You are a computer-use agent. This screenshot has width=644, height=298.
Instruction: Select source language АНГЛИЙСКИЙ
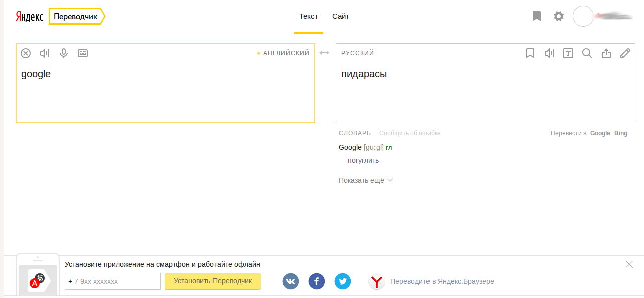click(x=286, y=53)
